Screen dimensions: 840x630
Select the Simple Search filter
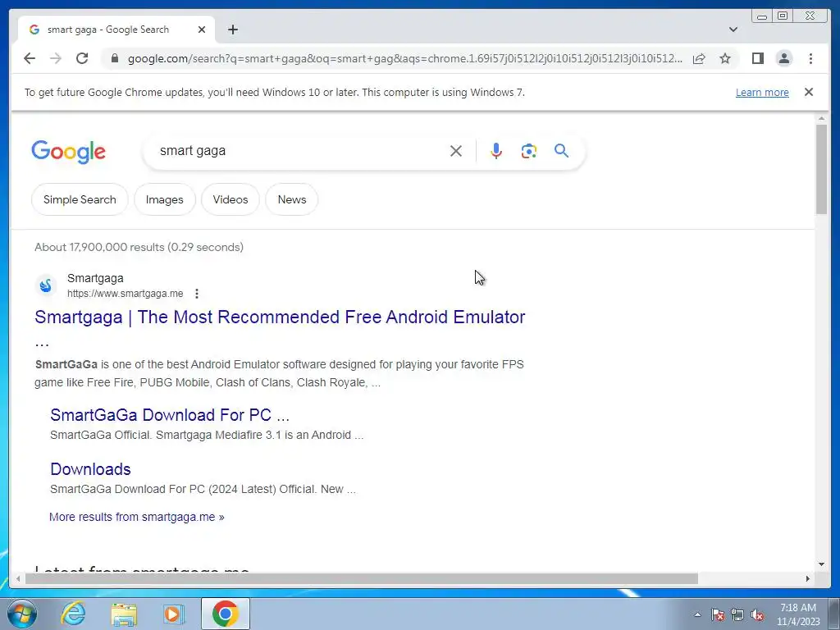(x=80, y=199)
